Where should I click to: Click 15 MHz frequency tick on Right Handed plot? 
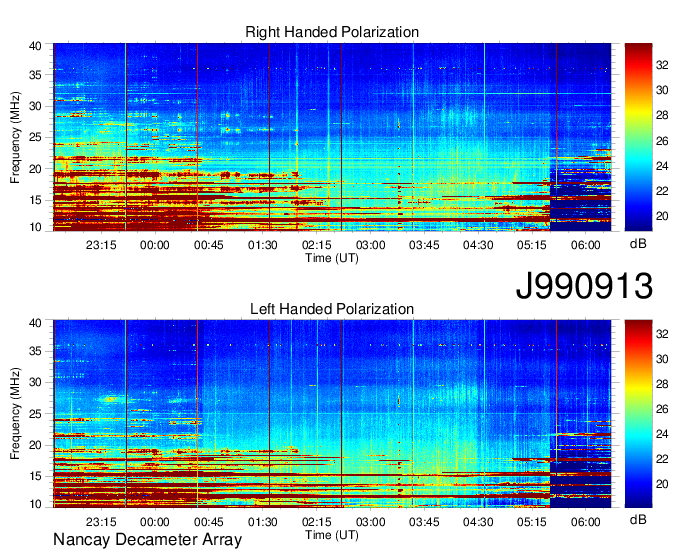tap(35, 200)
